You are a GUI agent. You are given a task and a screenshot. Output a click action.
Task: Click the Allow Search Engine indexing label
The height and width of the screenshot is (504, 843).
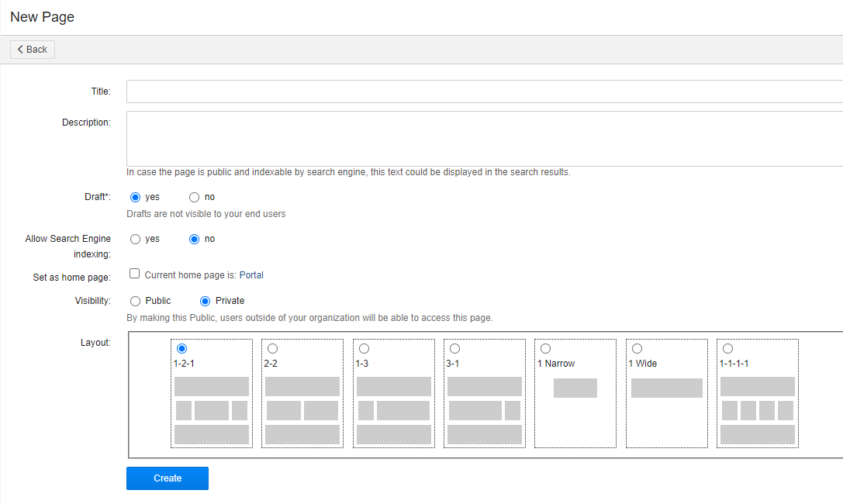[67, 246]
